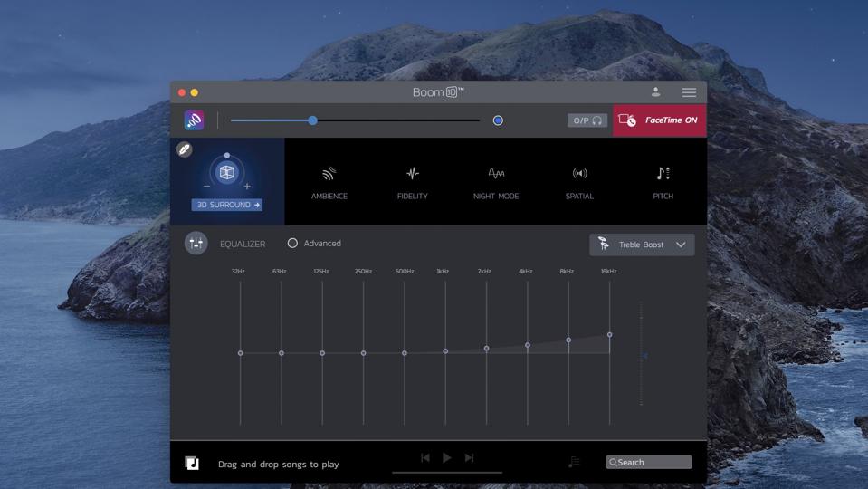Open the user account profile icon
Viewport: 868px width, 489px height.
coord(655,92)
